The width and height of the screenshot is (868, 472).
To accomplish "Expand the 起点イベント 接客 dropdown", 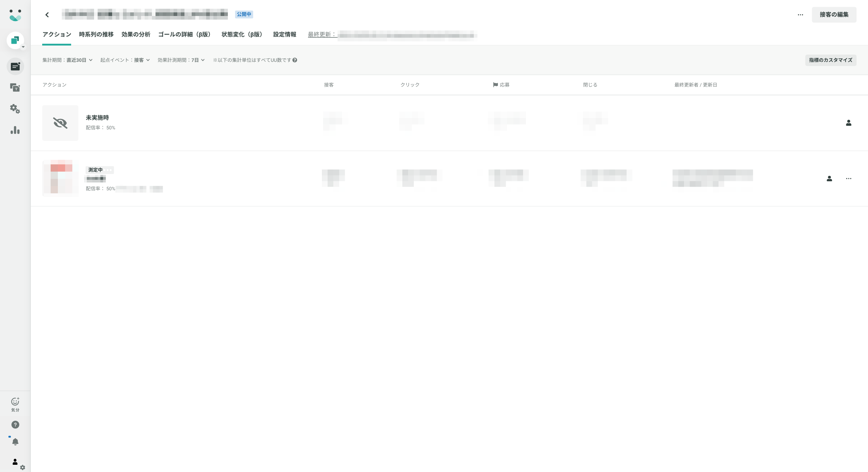I will (x=125, y=60).
